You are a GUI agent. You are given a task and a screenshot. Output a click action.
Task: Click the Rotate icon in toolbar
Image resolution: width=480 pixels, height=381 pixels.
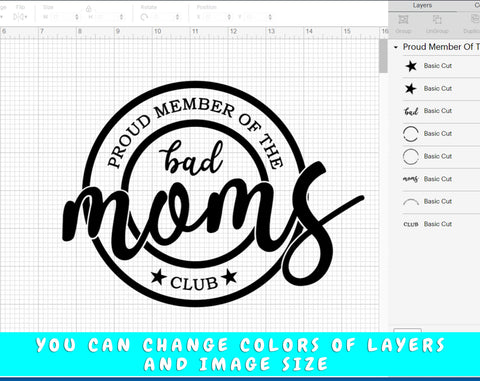click(x=144, y=17)
